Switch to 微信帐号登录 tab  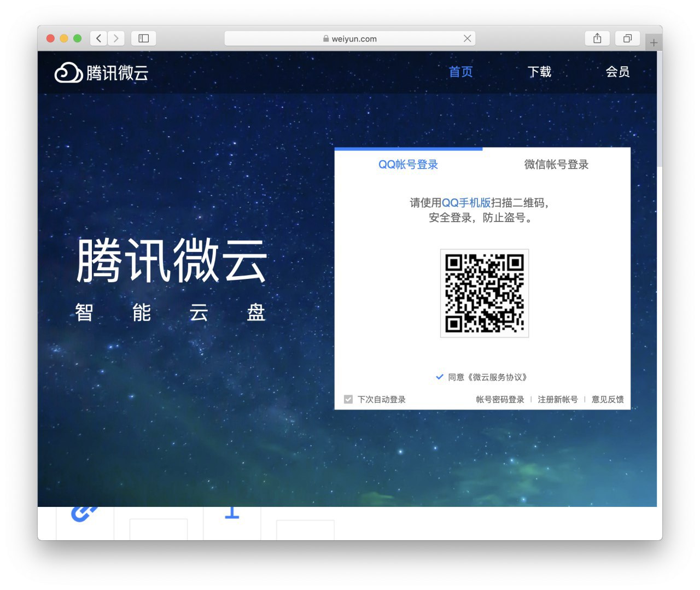[556, 165]
